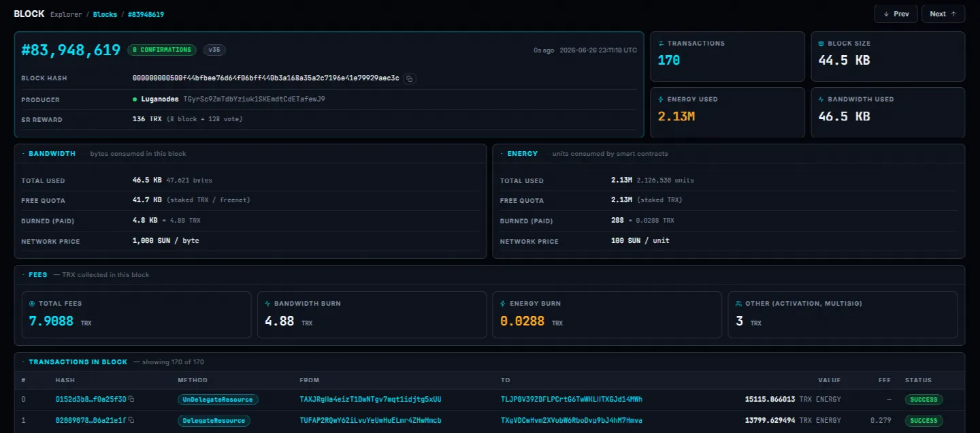This screenshot has width=980, height=433.
Task: Click the Hash column header
Action: [65, 380]
